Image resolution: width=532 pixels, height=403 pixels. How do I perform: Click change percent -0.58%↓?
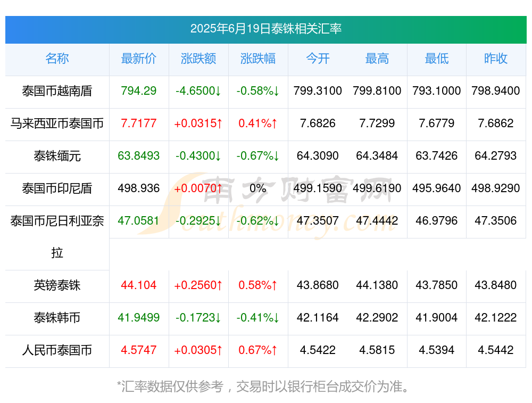pos(258,91)
